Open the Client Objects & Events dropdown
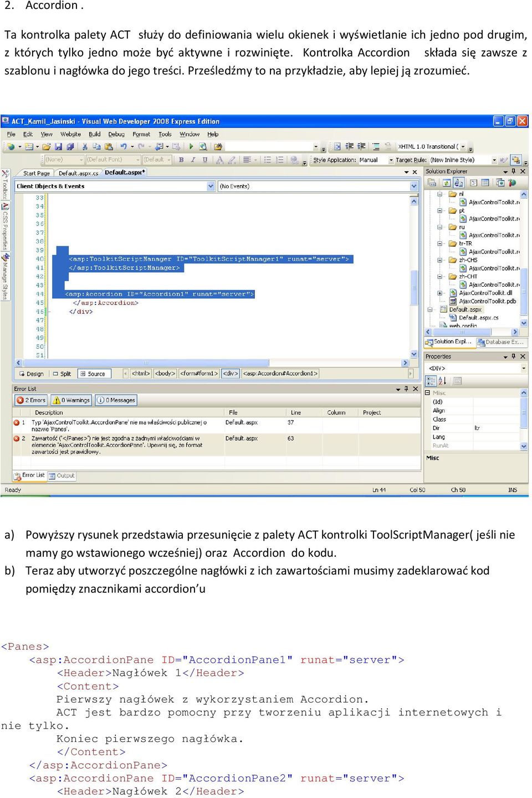 pos(211,186)
